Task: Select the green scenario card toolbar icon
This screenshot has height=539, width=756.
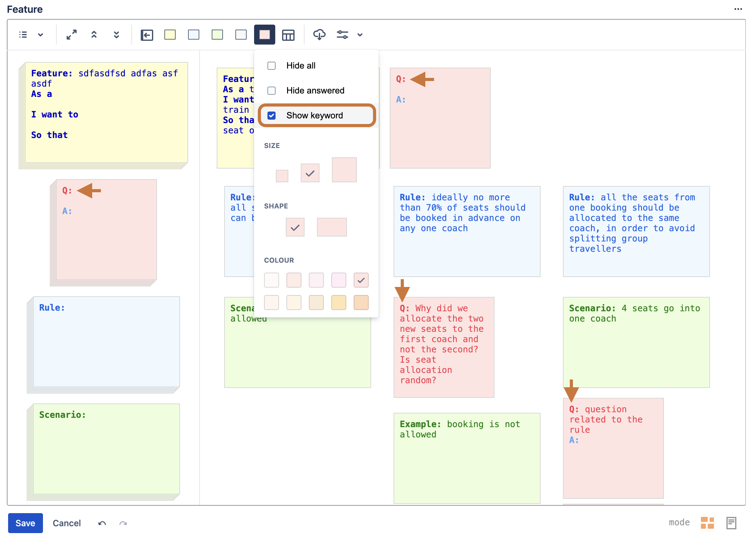Action: pos(217,35)
